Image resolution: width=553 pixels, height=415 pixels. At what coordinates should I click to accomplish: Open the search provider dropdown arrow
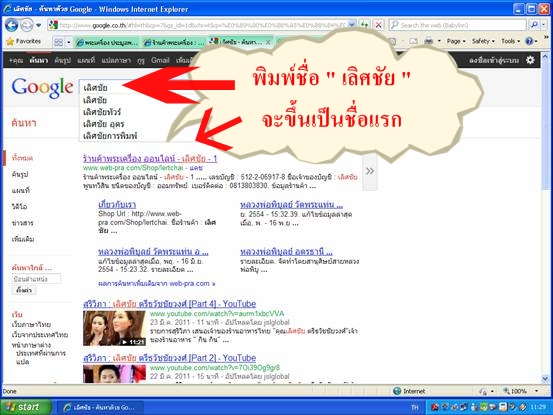544,25
